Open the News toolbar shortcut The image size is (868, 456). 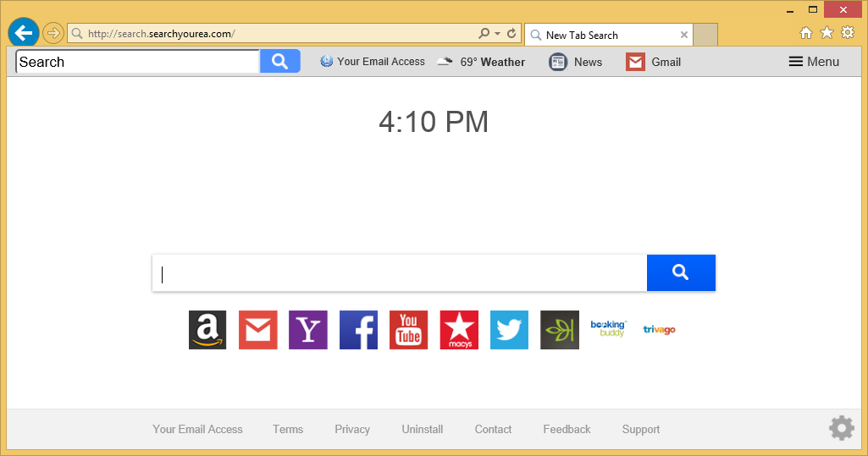click(575, 62)
